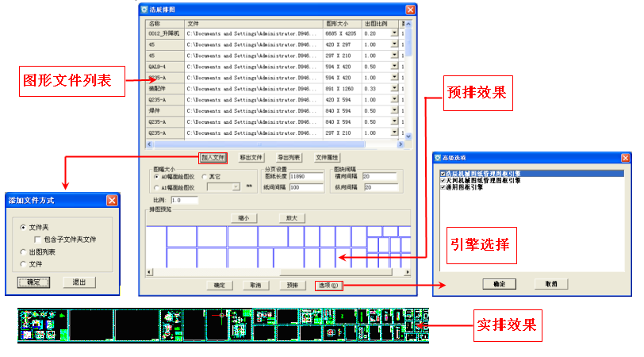
Task: Expand the other paper size combo box
Action: (236, 187)
